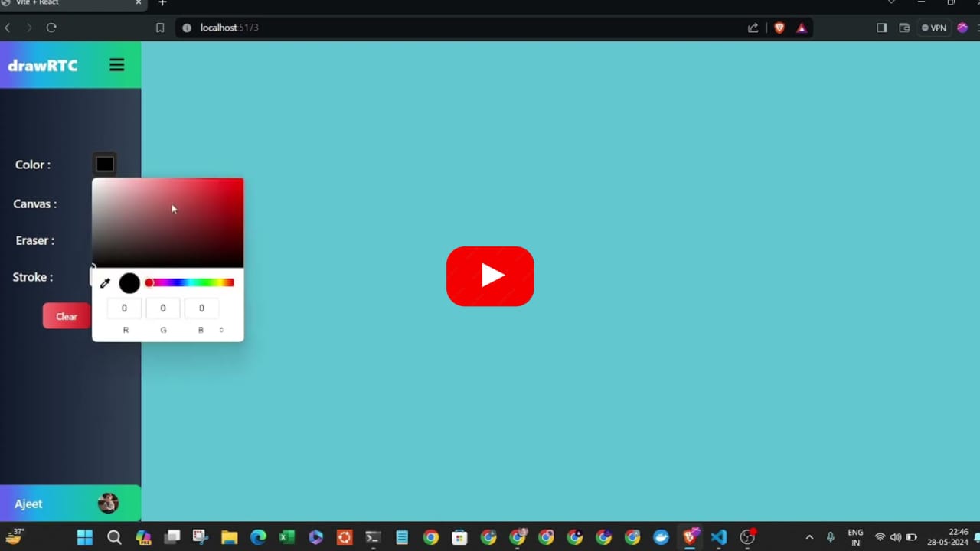View site information next to localhost
This screenshot has height=551, width=980.
tap(187, 28)
